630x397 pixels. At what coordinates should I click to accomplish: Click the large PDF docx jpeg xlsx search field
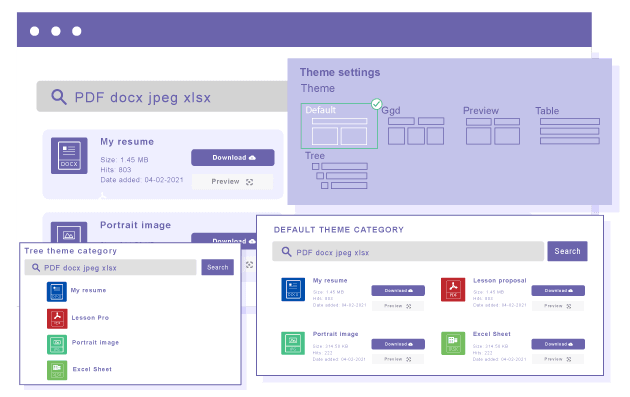162,96
